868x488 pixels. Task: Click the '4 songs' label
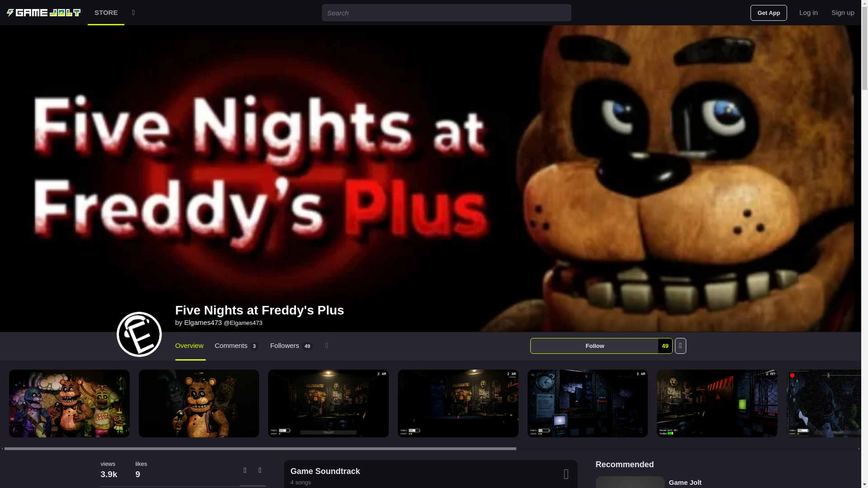point(301,483)
